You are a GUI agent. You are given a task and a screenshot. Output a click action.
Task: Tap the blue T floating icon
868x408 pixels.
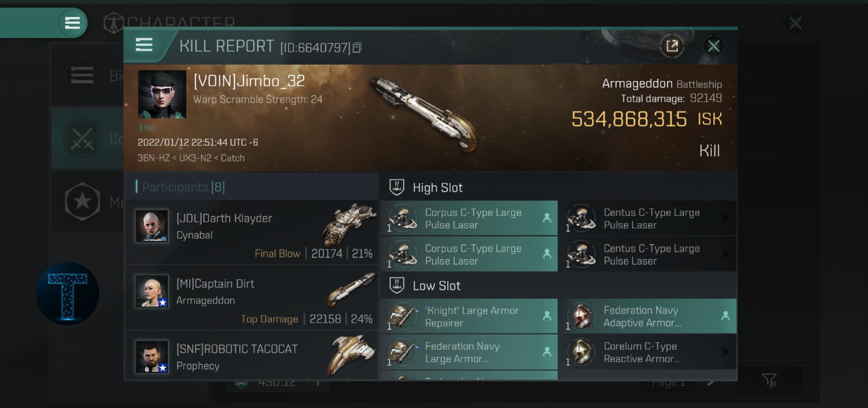[68, 294]
